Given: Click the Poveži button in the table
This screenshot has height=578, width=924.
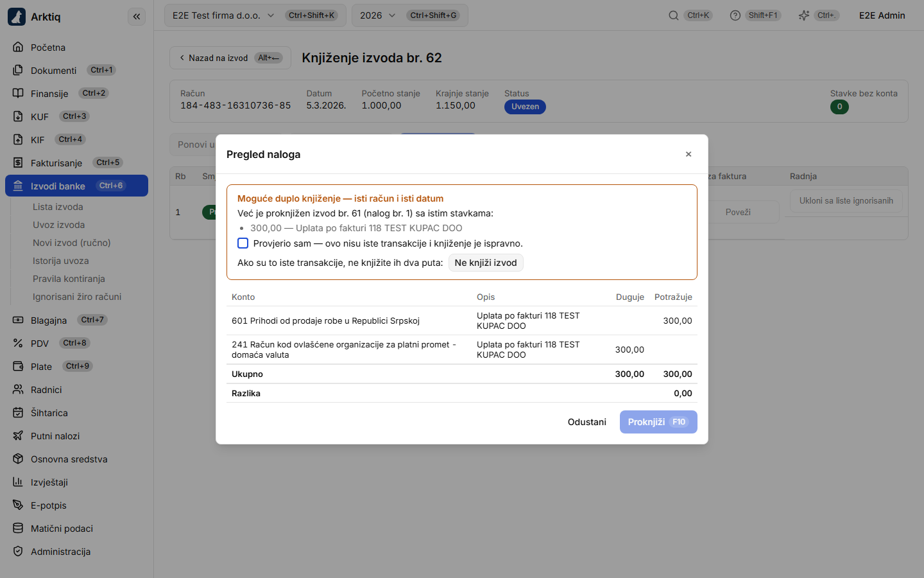Looking at the screenshot, I should click(x=738, y=212).
